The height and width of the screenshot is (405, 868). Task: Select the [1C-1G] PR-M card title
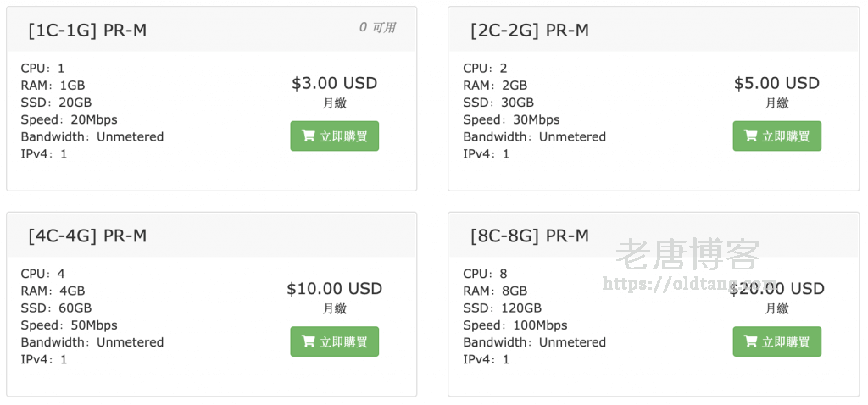click(87, 31)
